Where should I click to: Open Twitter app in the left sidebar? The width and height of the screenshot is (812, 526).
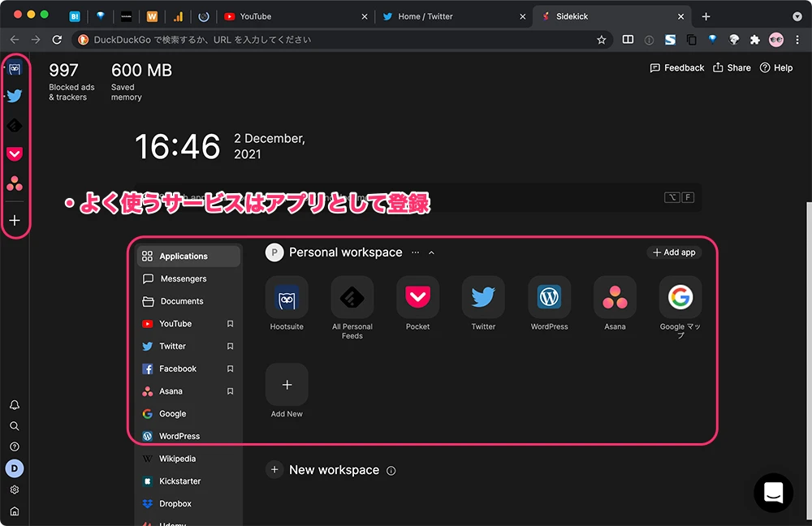coord(15,96)
